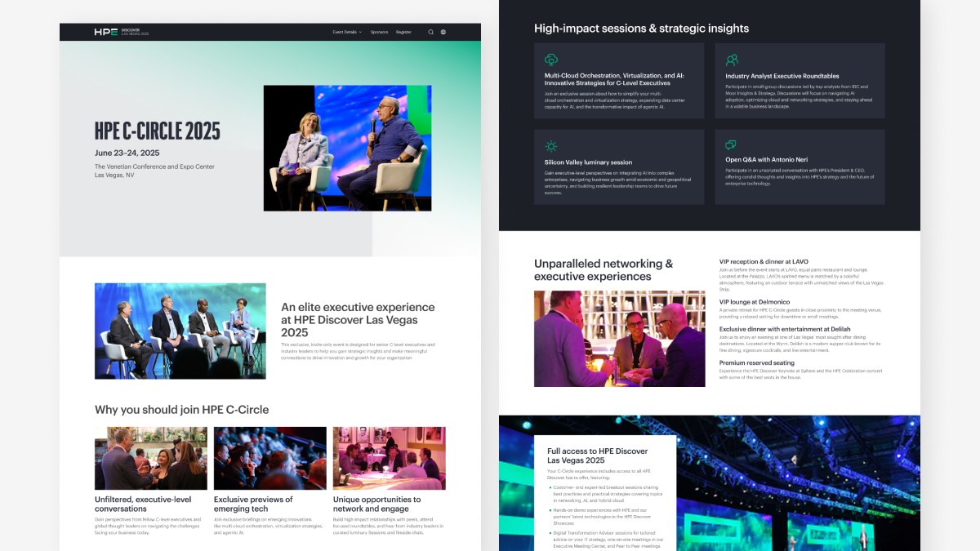This screenshot has width=980, height=551.
Task: Select Sponsors in the navigation bar
Action: coord(380,32)
